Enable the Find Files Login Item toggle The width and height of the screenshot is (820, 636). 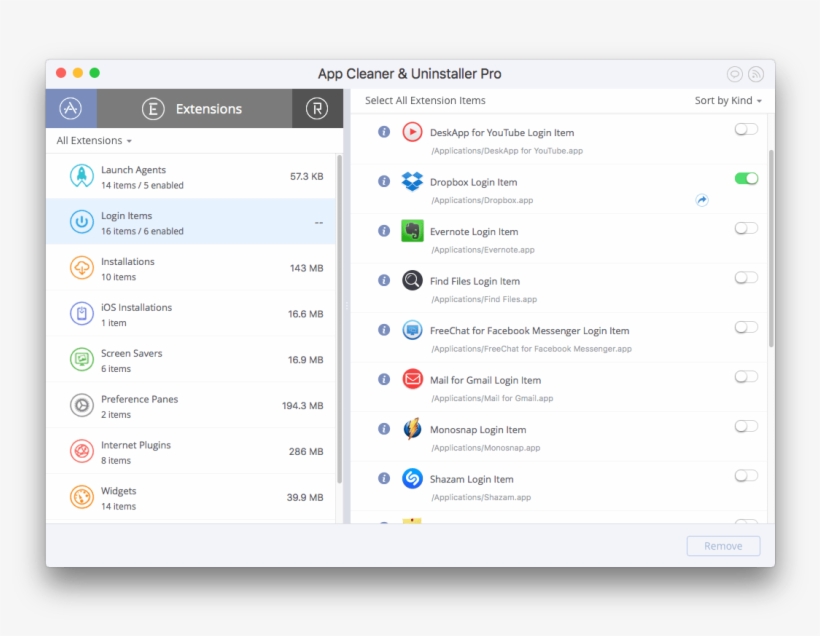pyautogui.click(x=746, y=278)
